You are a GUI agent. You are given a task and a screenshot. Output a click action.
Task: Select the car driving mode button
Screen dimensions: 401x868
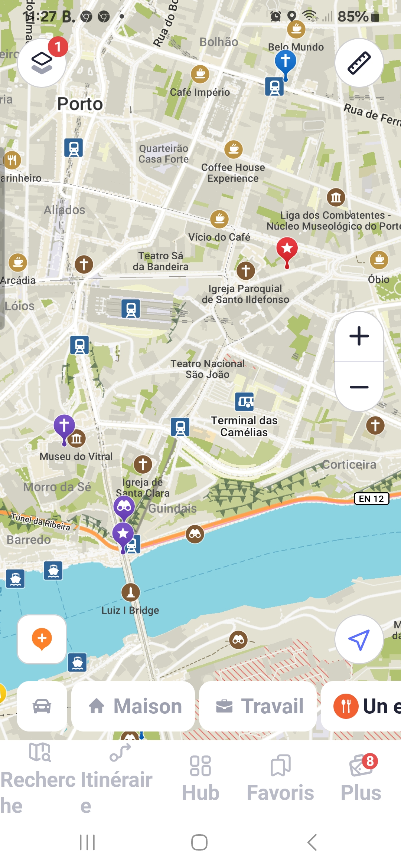(42, 706)
